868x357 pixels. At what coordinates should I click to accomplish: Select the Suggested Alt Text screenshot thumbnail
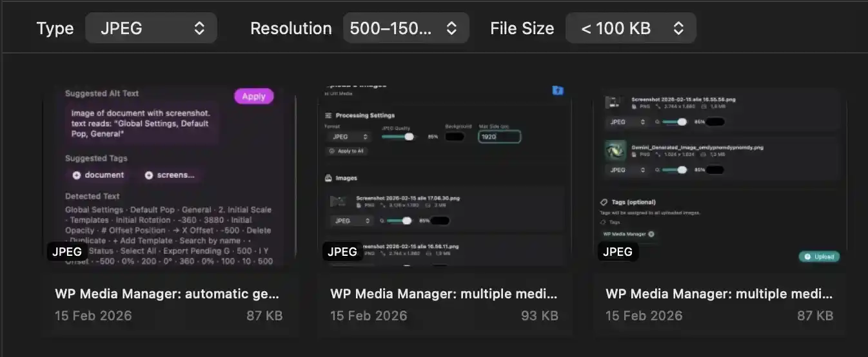[x=169, y=177]
